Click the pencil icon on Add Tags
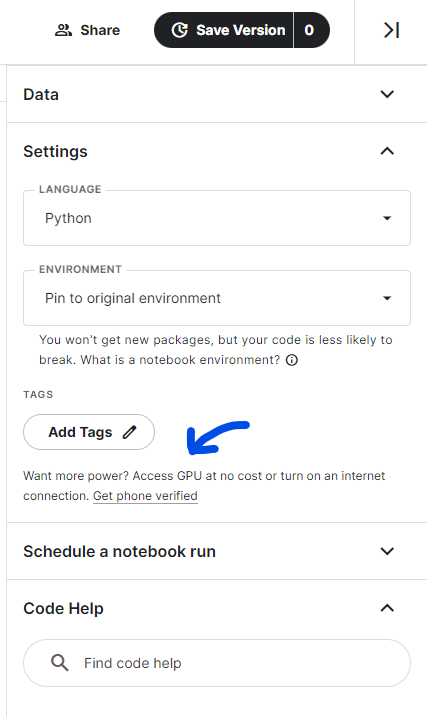This screenshot has width=427, height=717. pyautogui.click(x=129, y=432)
